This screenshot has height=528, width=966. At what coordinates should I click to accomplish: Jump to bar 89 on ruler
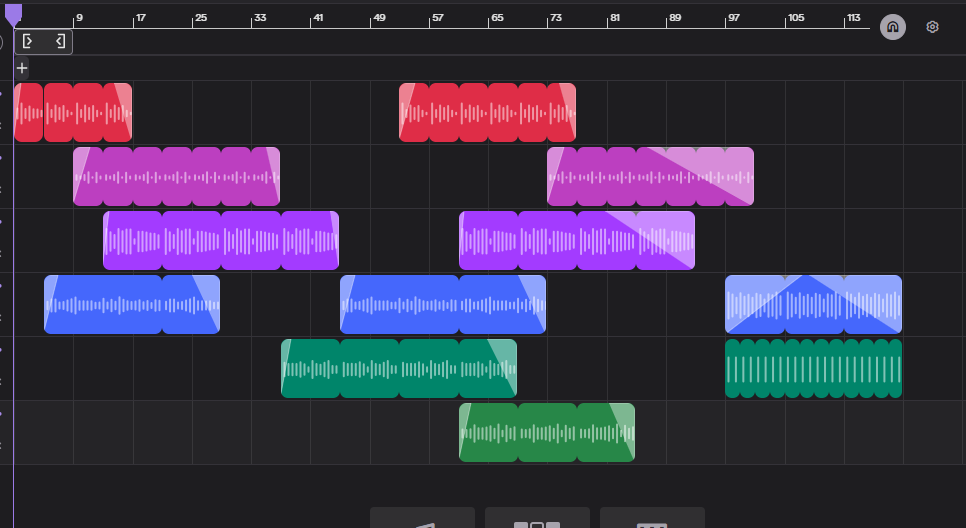click(x=675, y=18)
